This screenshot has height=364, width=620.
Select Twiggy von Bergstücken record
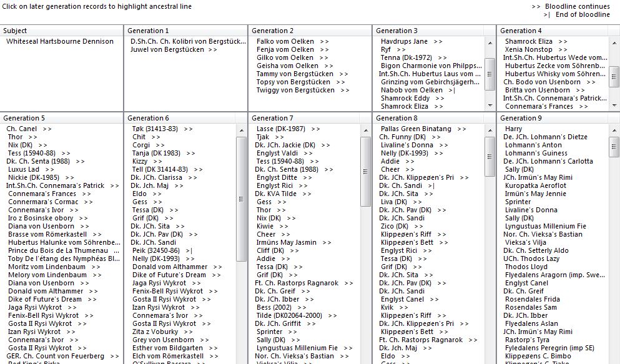303,90
